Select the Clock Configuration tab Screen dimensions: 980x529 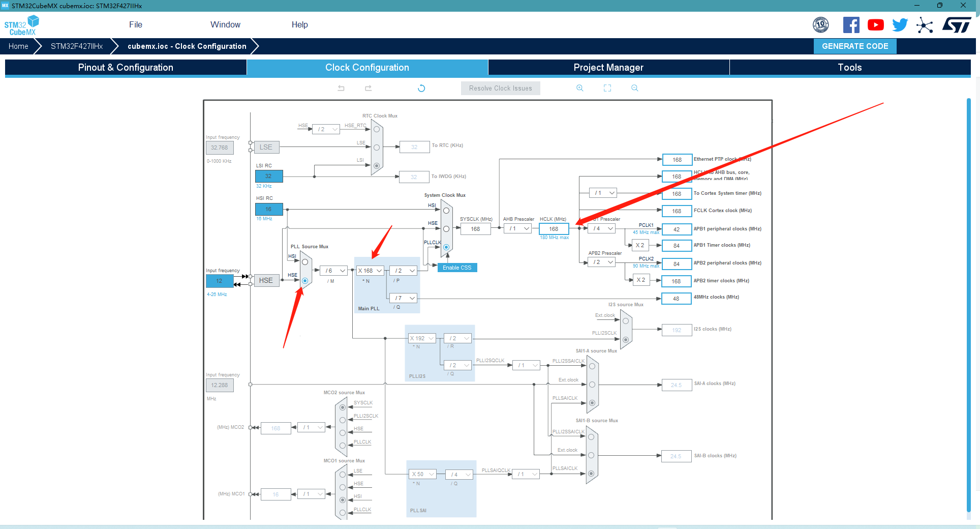367,68
